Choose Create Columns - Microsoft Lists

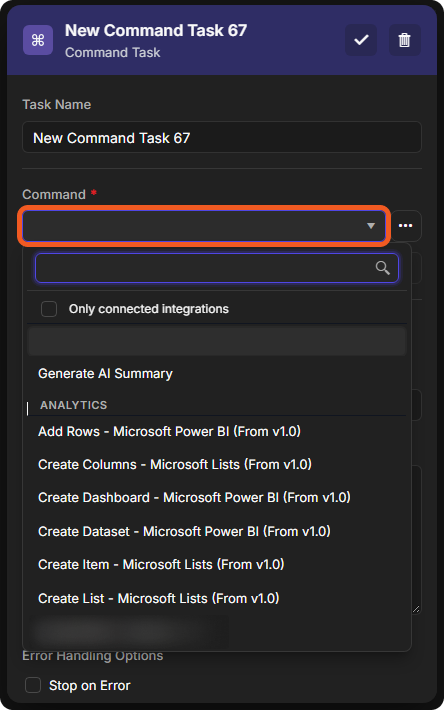(175, 464)
